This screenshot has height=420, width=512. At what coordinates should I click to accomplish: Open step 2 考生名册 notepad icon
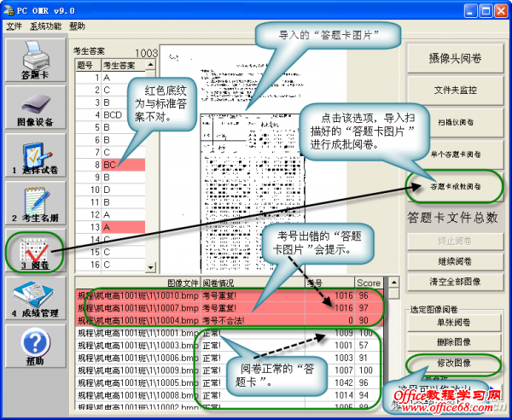(35, 203)
